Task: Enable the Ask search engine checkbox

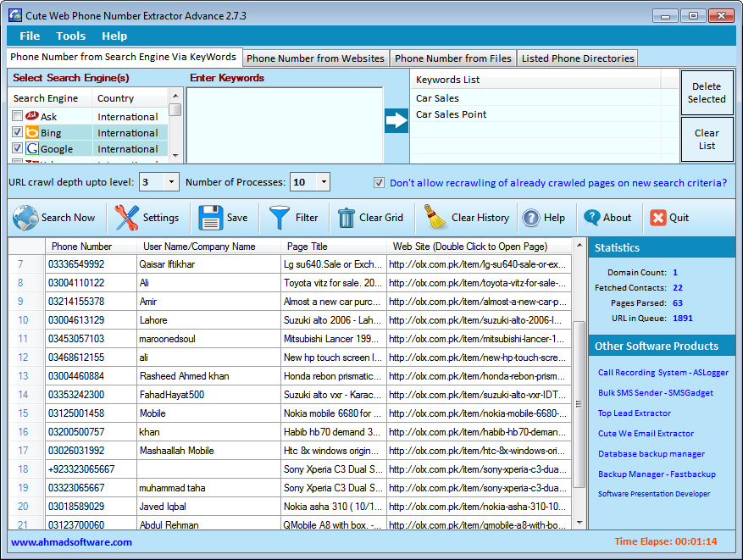Action: [x=18, y=116]
